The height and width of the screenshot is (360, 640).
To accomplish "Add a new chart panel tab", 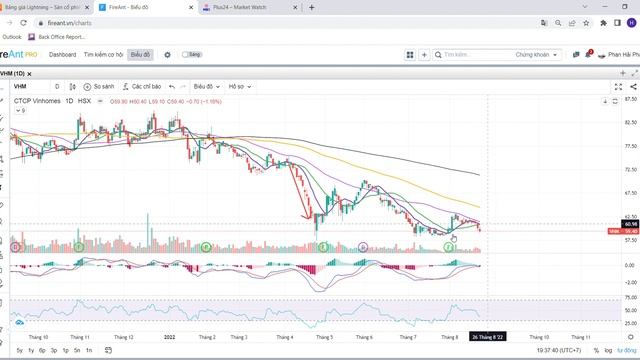I will tap(623, 73).
